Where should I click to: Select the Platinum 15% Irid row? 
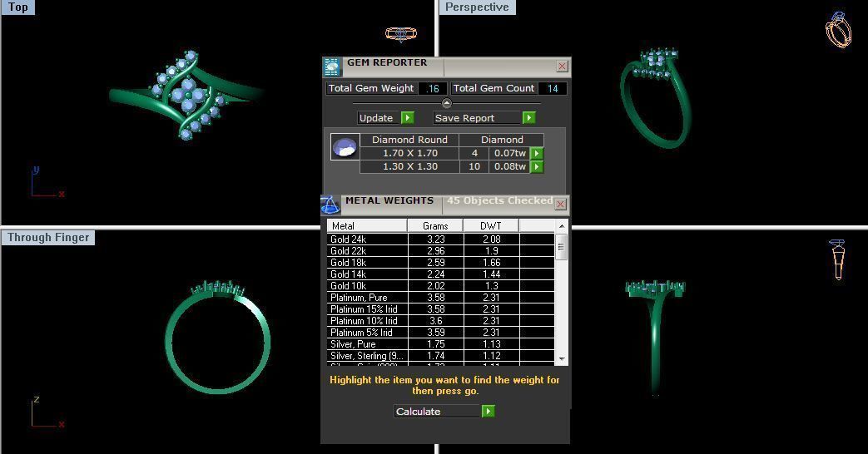coord(440,309)
